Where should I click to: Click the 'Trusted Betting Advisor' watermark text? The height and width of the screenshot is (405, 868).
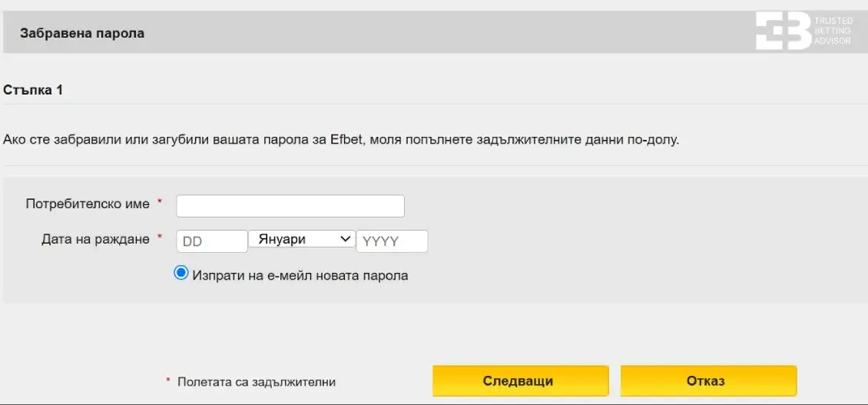click(x=833, y=31)
